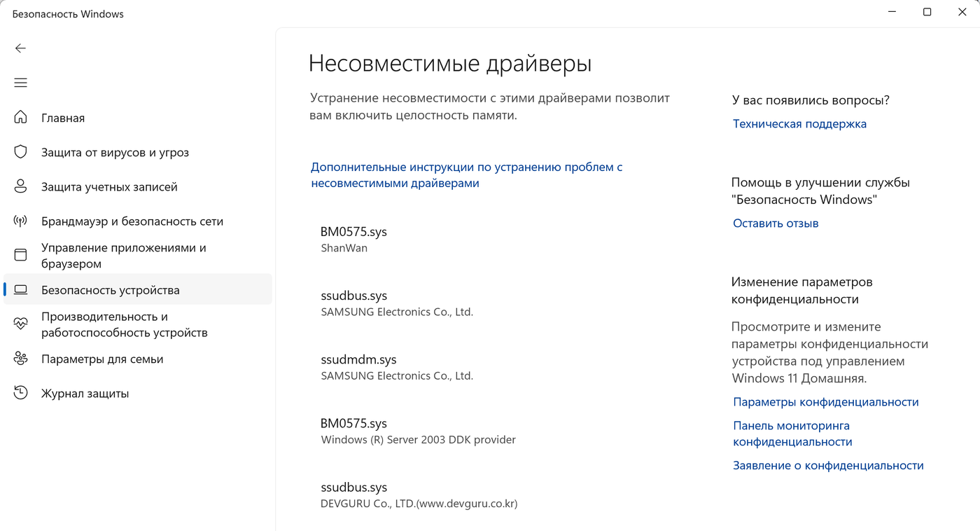The image size is (980, 531).
Task: Select BM0575.sys driver from ShanWan
Action: click(x=353, y=239)
